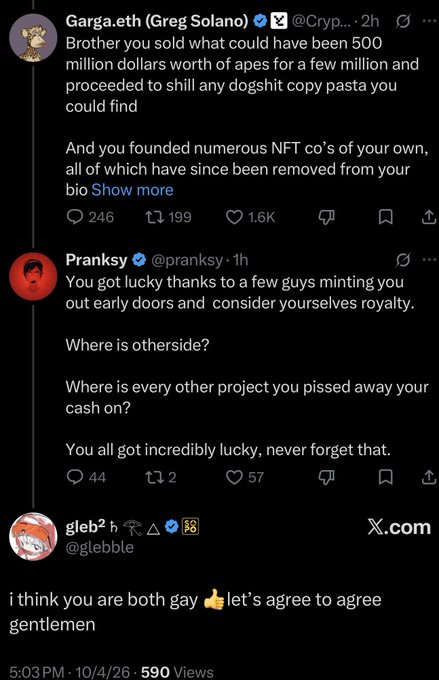The image size is (439, 680).
Task: Click gleb's SOPO affiliation badge
Action: point(190,526)
